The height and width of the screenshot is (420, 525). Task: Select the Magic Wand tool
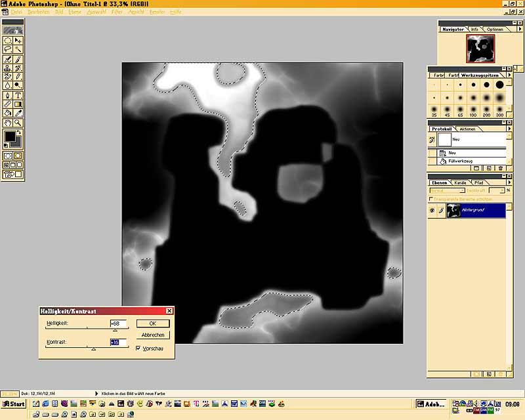point(18,49)
